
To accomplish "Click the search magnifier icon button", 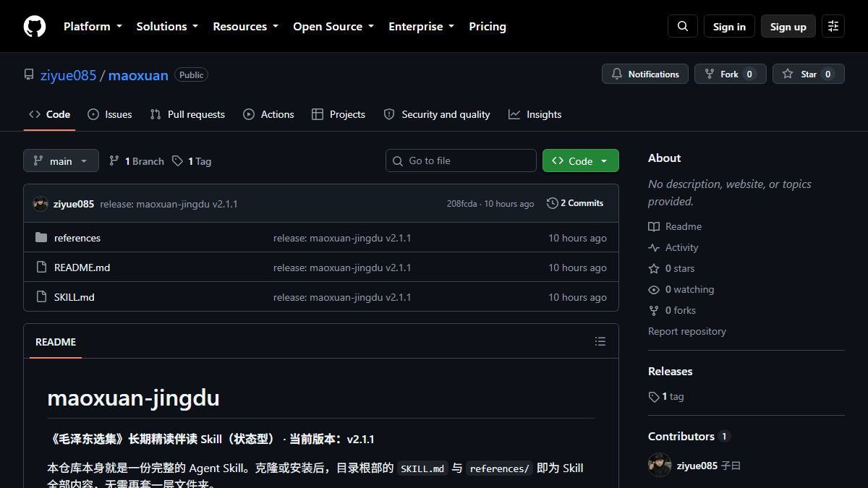I will click(x=683, y=27).
